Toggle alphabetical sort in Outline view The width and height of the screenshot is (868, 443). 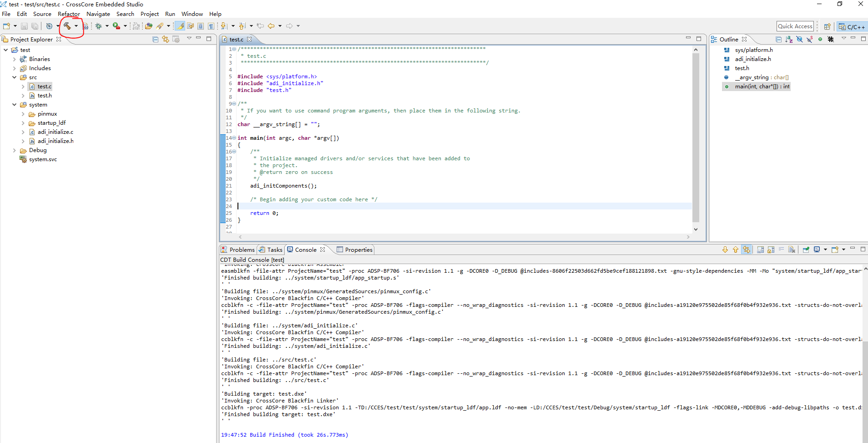pyautogui.click(x=788, y=40)
